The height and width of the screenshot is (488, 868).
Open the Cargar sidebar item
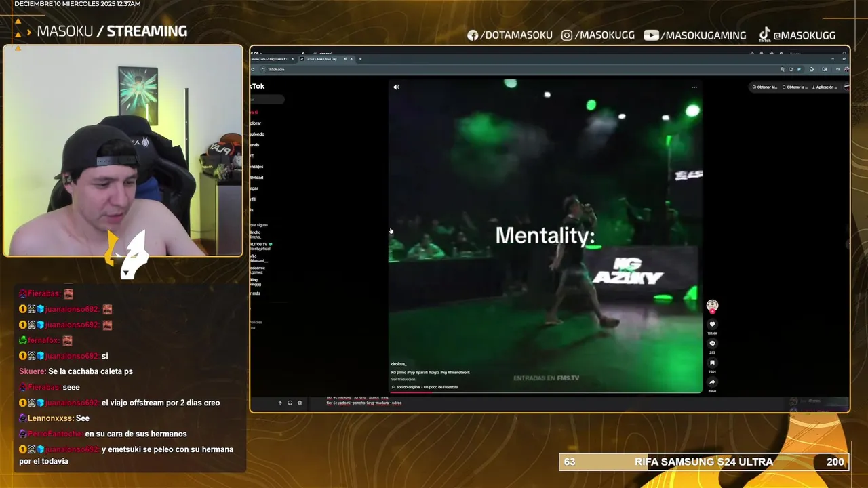pos(254,188)
